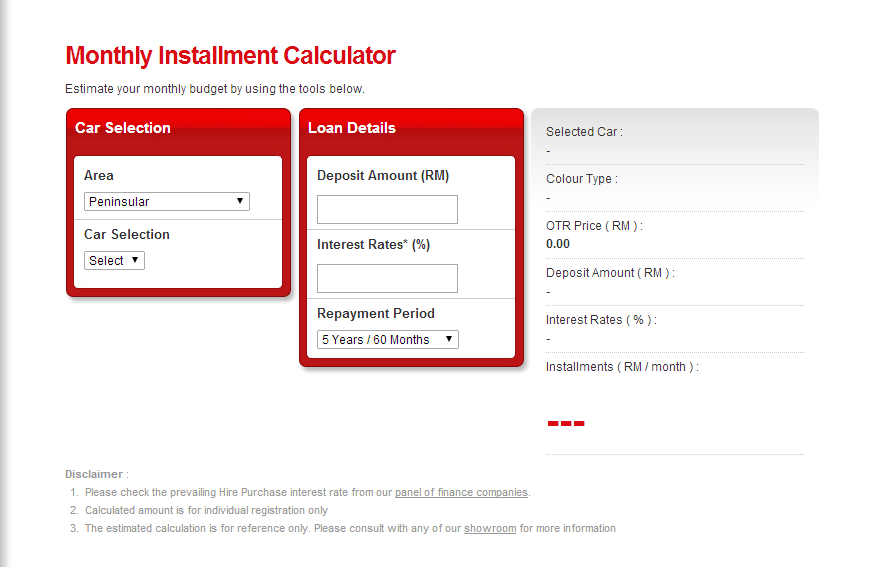The height and width of the screenshot is (567, 889).
Task: Click the 'Interest Rates* (%)' field label
Action: pyautogui.click(x=373, y=244)
